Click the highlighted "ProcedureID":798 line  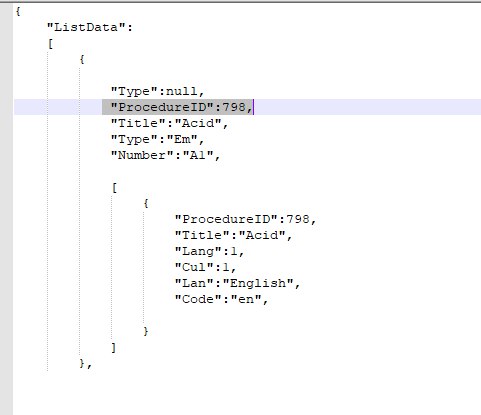182,107
